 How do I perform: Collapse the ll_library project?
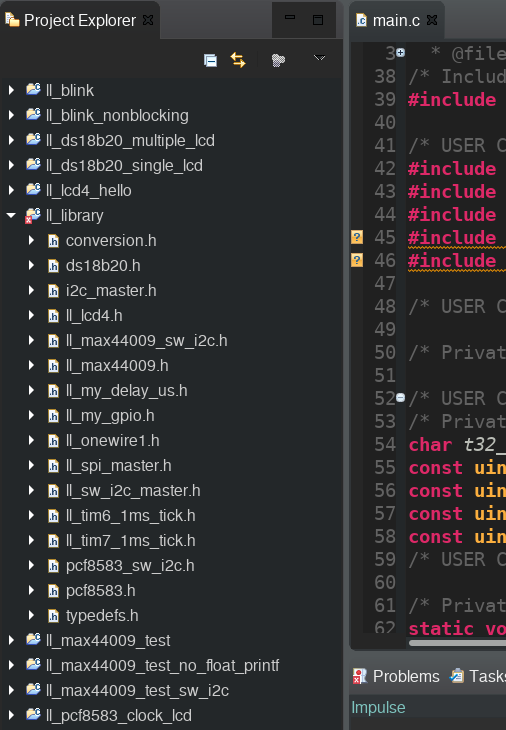11,215
